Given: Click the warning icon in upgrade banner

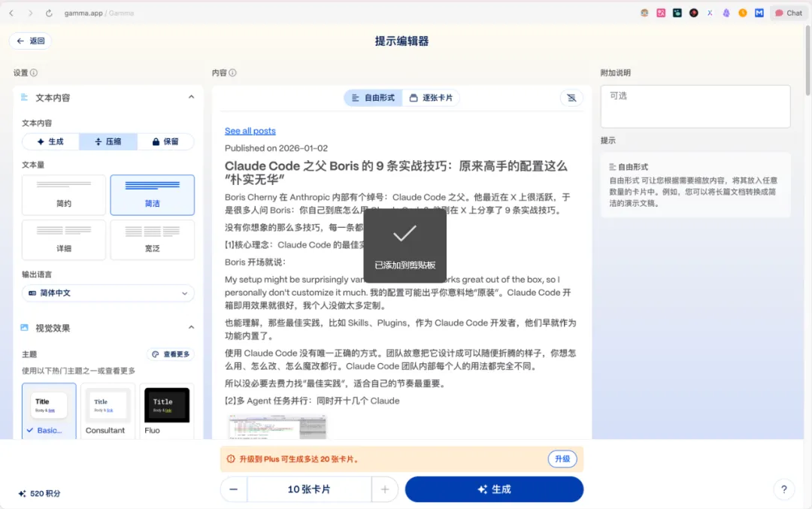Looking at the screenshot, I should pos(231,459).
